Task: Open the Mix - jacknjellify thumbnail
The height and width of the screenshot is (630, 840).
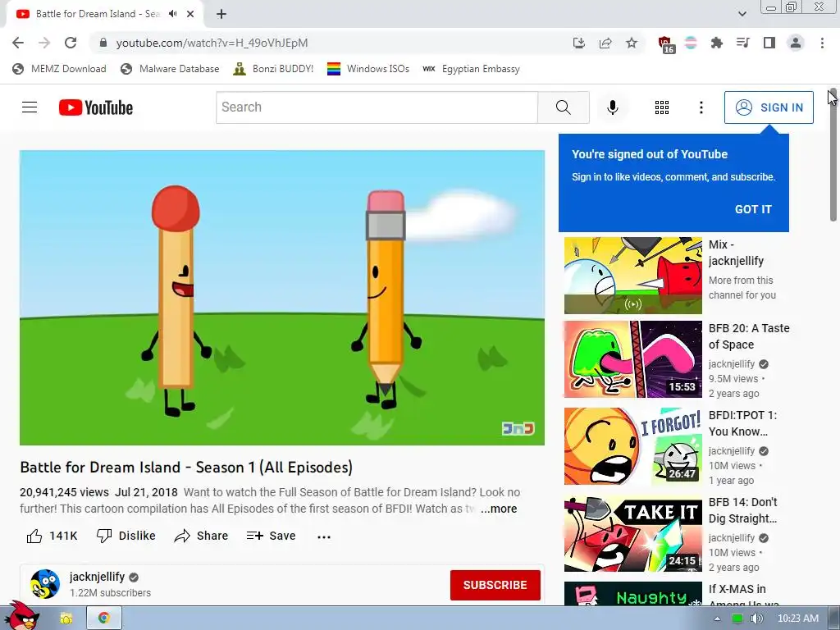Action: (x=632, y=276)
